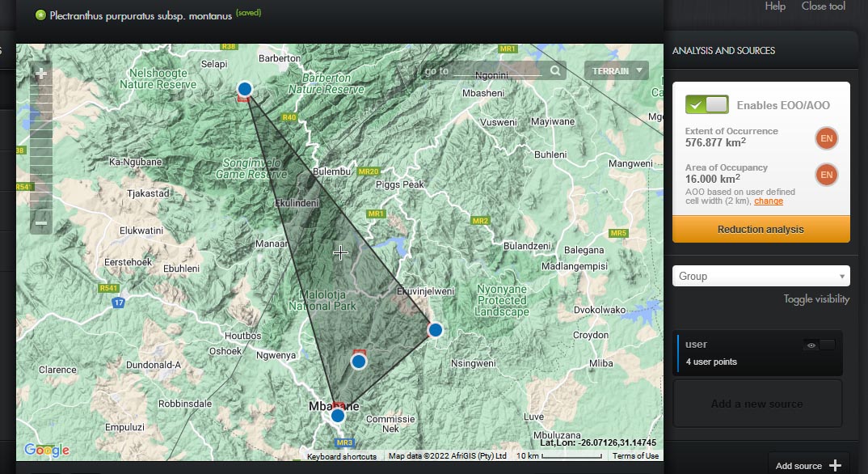Image resolution: width=868 pixels, height=474 pixels.
Task: Click the Add source button
Action: click(808, 465)
